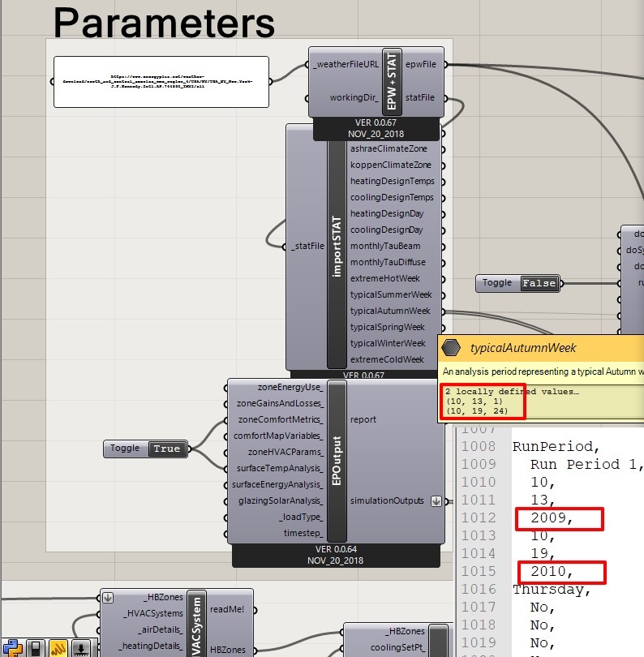Click the zoneComfortMetrics_ input

click(x=281, y=420)
